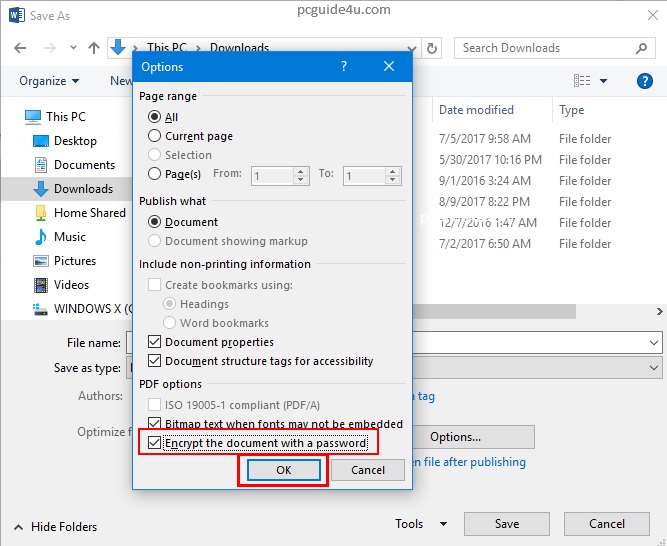Viewport: 667px width, 546px height.
Task: Expand the Organize dropdown menu
Action: coord(49,81)
